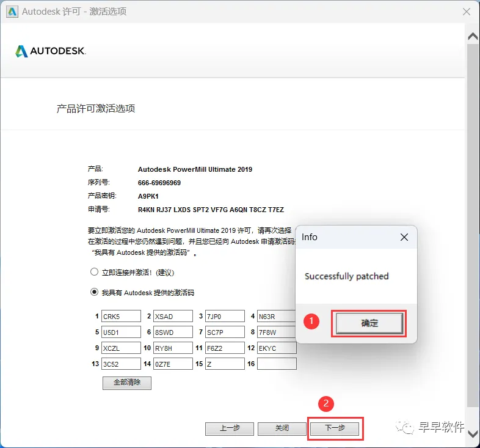Click the Autodesk title bar app icon
Viewport: 480px width, 448px height.
[x=12, y=12]
